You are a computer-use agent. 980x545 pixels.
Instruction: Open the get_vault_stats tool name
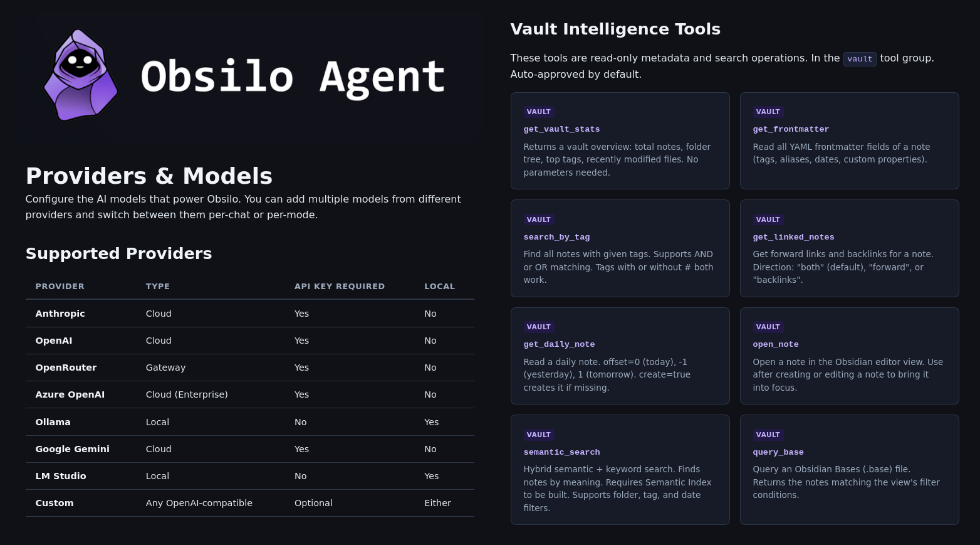point(561,129)
